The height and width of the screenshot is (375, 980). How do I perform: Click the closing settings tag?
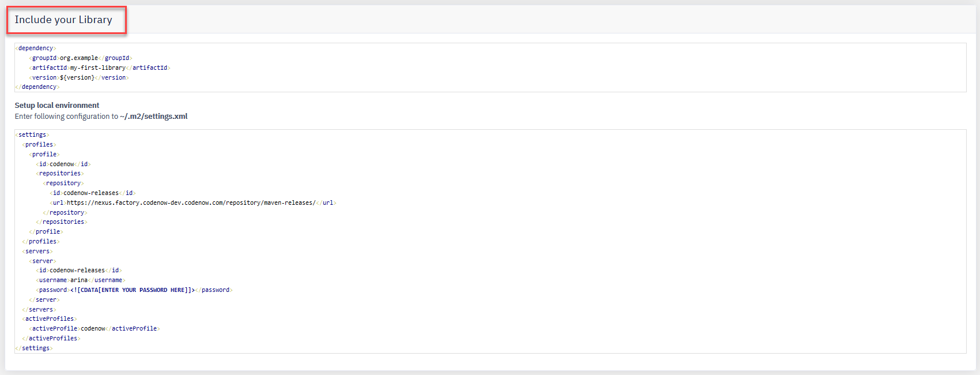coord(34,348)
